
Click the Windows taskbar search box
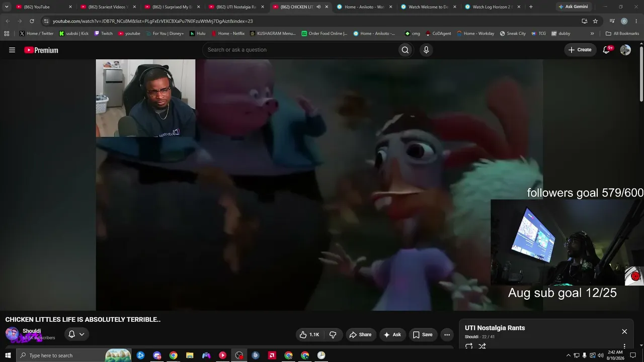click(x=73, y=355)
